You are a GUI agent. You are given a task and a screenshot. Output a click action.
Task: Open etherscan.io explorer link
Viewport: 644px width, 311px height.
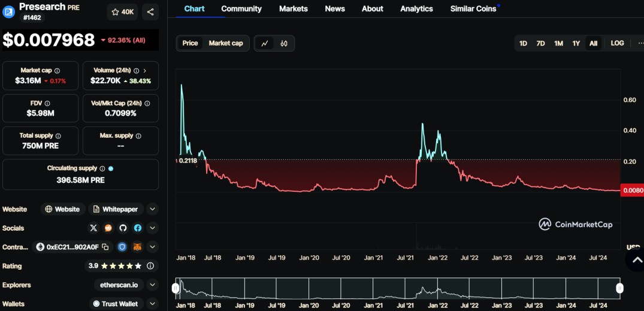[x=119, y=285]
